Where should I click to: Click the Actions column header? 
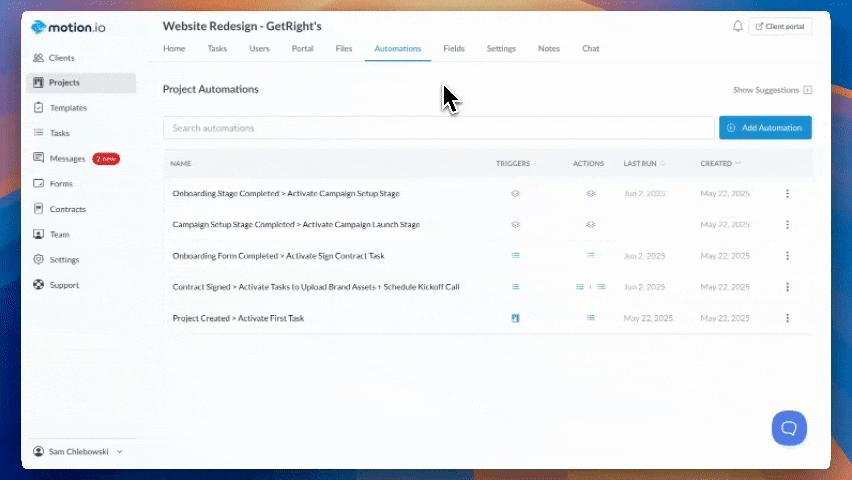tap(588, 163)
